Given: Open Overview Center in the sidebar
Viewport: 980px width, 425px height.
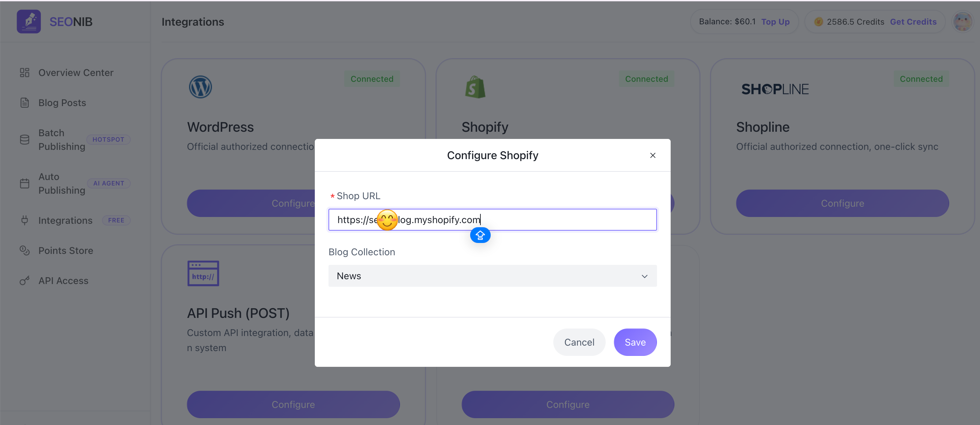Looking at the screenshot, I should click(x=76, y=73).
